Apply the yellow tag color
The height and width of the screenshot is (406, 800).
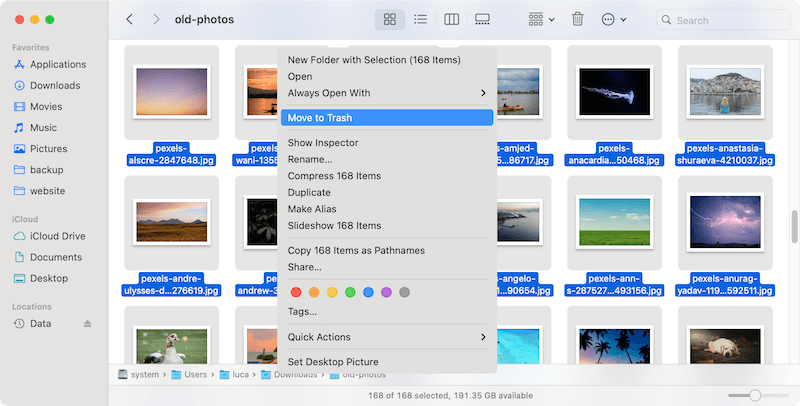332,292
